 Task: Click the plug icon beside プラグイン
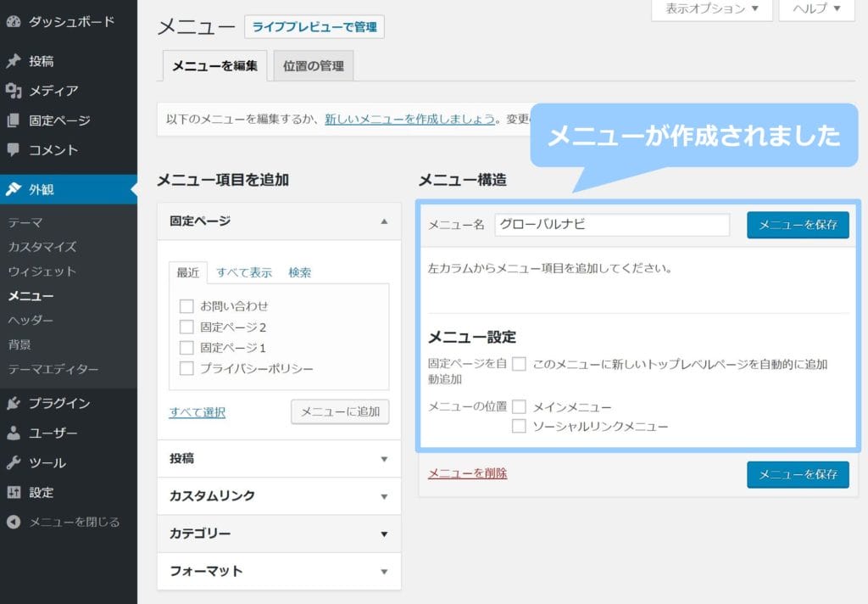coord(14,403)
